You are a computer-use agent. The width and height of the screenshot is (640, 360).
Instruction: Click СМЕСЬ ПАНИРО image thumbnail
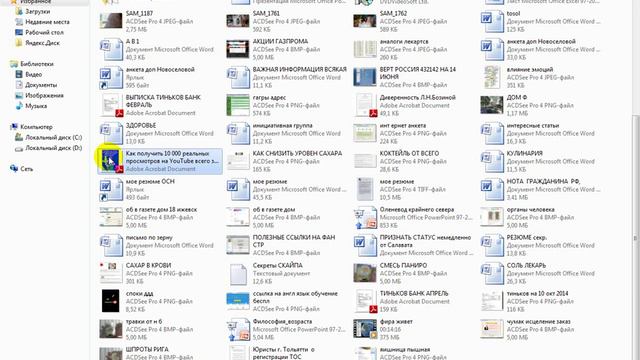pos(364,273)
